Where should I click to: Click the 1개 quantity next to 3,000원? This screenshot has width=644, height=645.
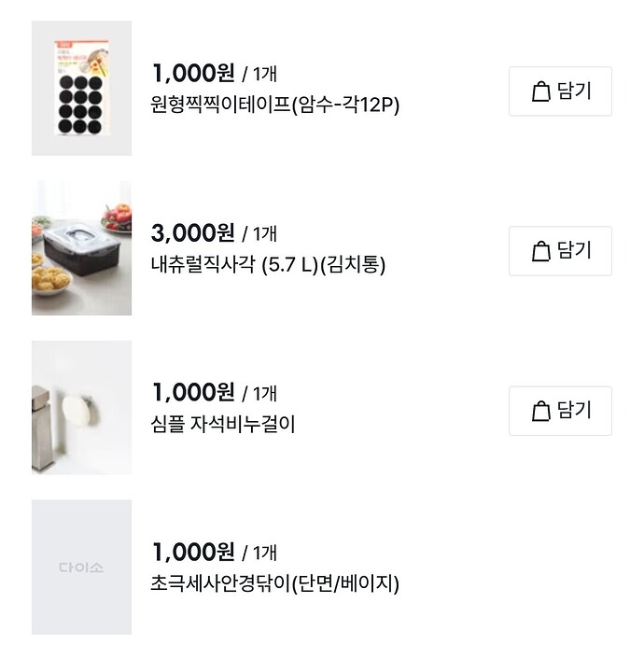click(x=263, y=234)
